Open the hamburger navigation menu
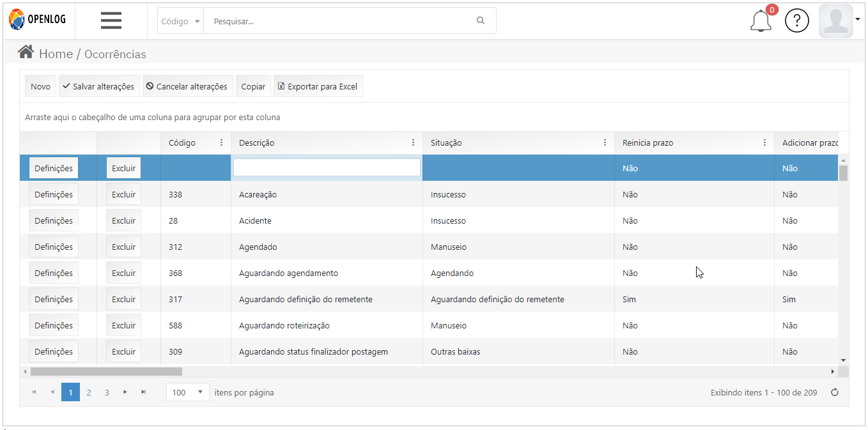This screenshot has height=430, width=868. (x=111, y=20)
